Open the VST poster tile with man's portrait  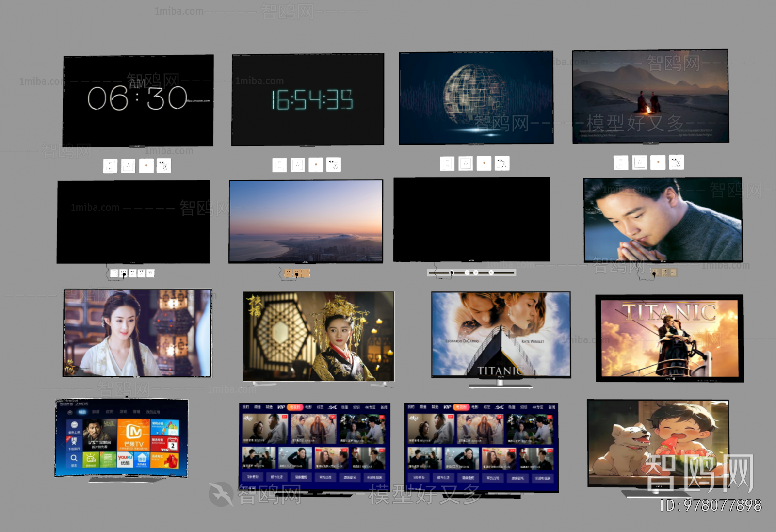(x=99, y=435)
